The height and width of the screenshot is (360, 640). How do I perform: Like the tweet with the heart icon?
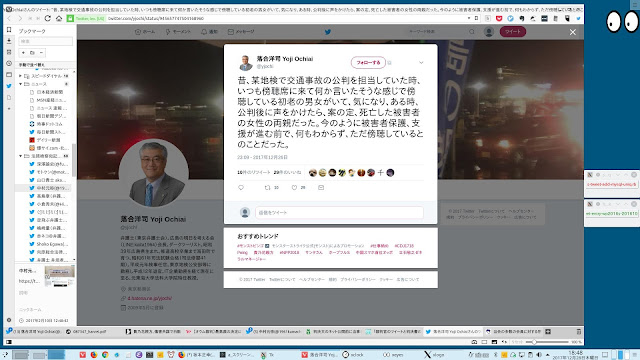coord(294,188)
